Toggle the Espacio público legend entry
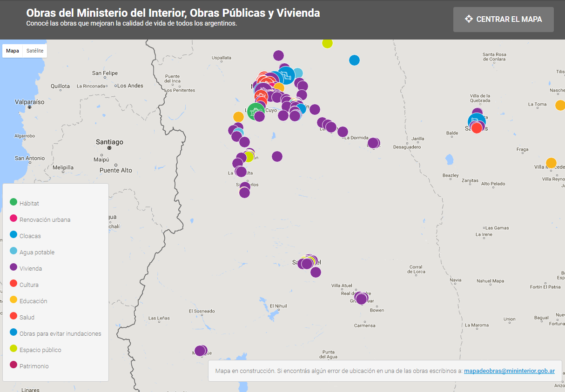 pos(40,350)
